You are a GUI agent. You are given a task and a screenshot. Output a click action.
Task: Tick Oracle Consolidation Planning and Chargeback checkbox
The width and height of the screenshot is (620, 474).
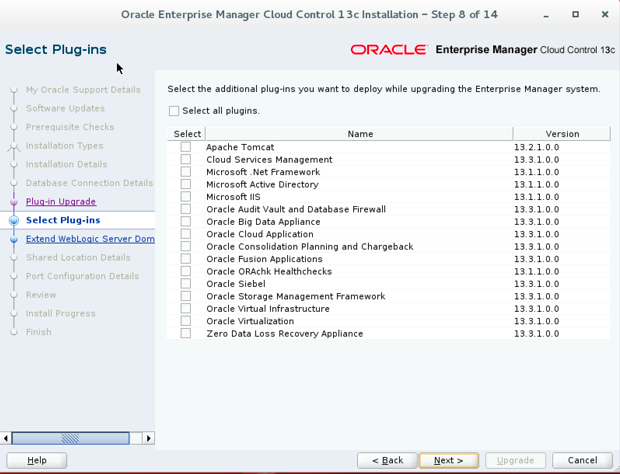tap(185, 246)
